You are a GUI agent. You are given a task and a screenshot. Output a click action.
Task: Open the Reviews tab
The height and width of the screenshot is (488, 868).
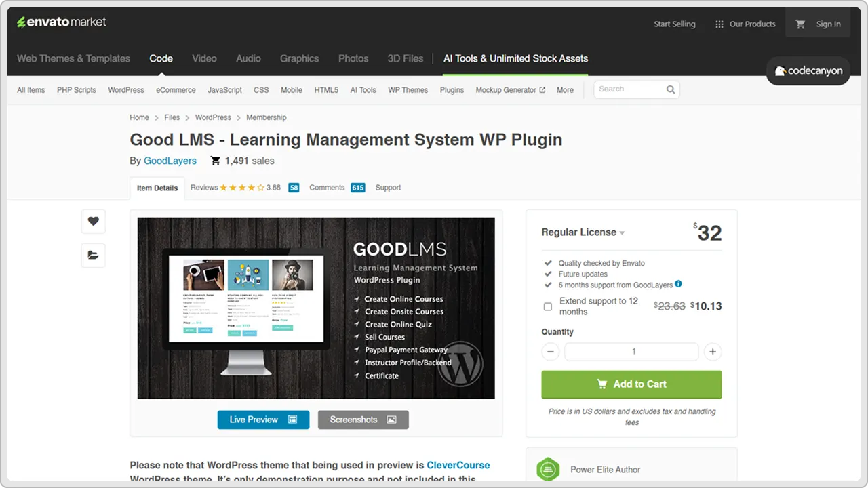(x=204, y=188)
